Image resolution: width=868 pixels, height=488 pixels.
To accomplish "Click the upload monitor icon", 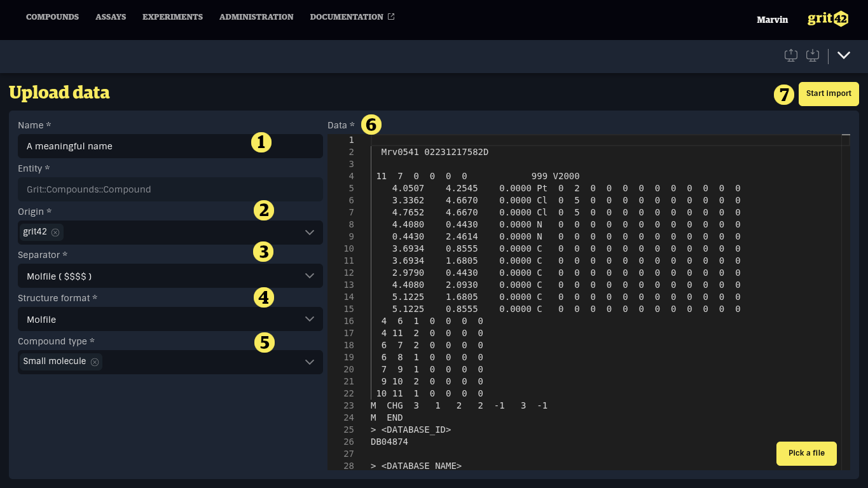I will click(x=791, y=55).
